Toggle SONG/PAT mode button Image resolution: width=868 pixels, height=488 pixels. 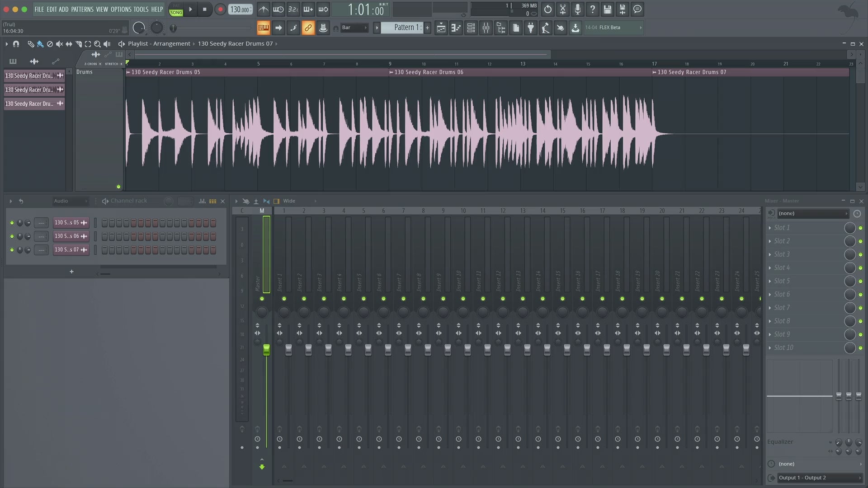(x=176, y=9)
